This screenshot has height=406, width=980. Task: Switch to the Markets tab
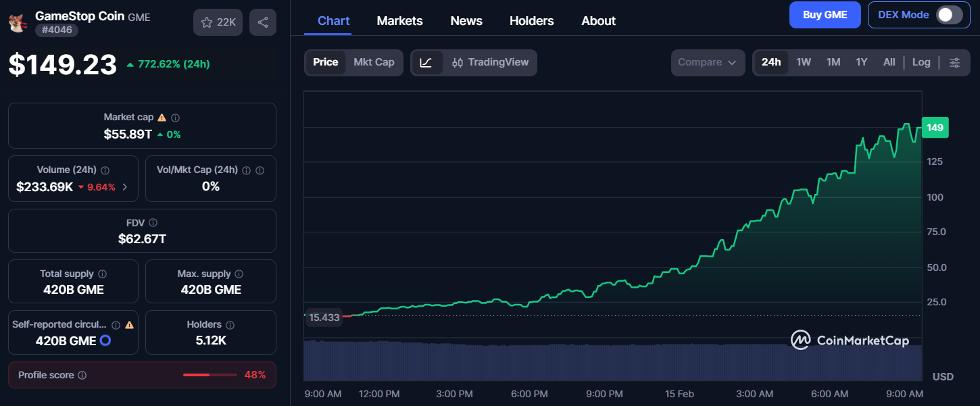click(399, 21)
